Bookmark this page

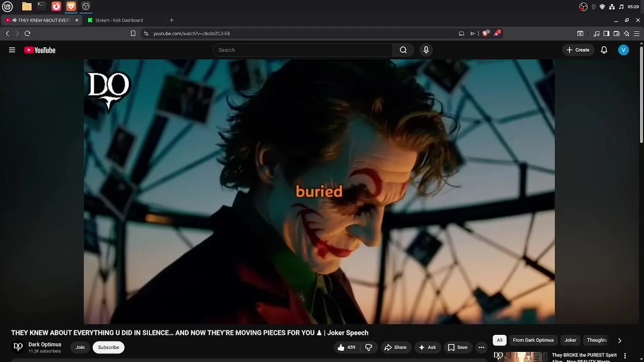(x=133, y=33)
